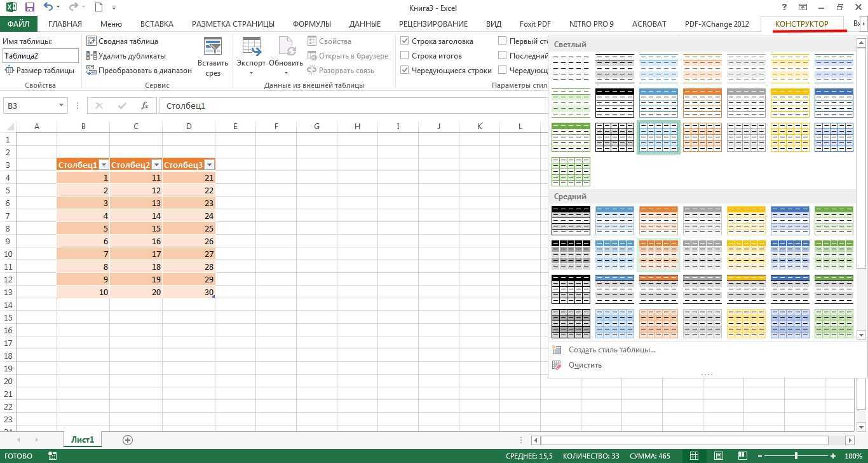Click the add new sheet plus icon
This screenshot has width=868, height=463.
[x=128, y=439]
